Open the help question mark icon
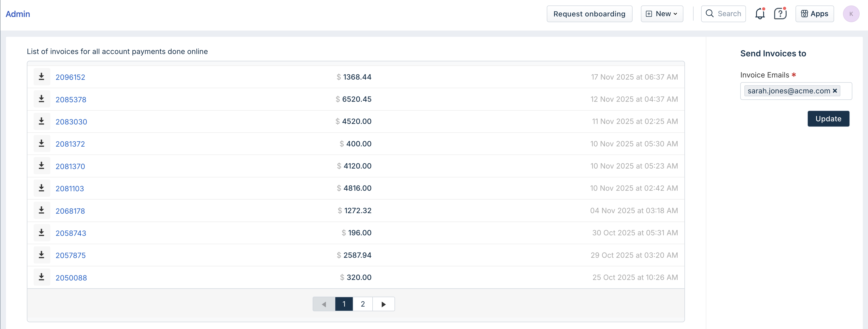Screen dimensions: 868x329 tap(780, 14)
